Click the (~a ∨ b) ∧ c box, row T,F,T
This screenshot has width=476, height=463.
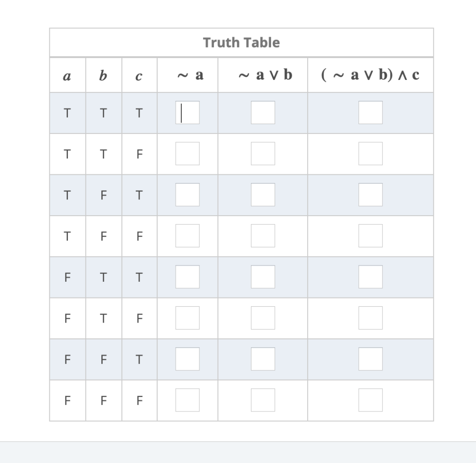370,194
